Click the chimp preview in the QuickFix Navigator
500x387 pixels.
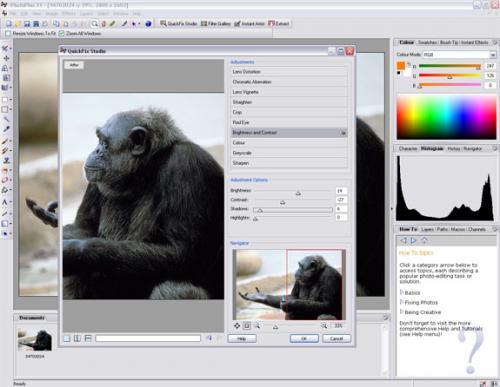pos(289,285)
